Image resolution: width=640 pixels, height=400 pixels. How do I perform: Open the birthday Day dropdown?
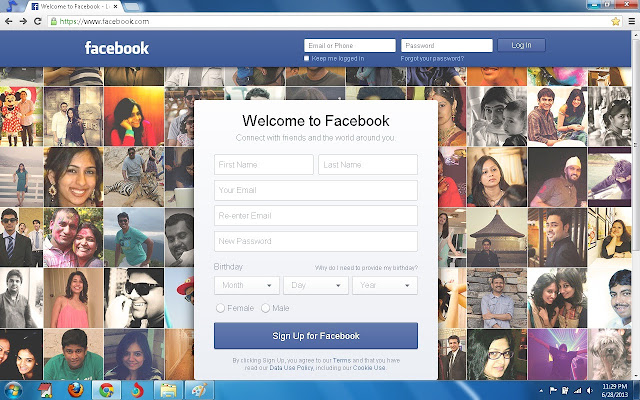316,285
